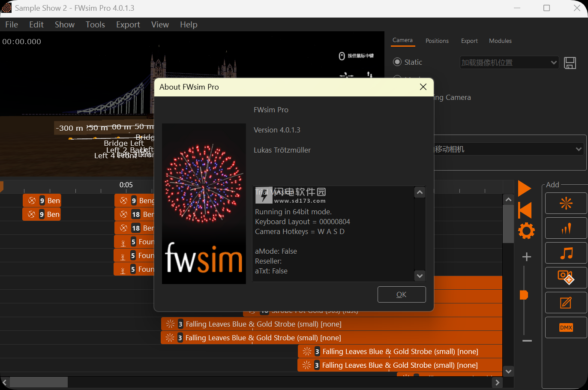Switch to the Camera tab
Screen dimensions: 588x390
click(x=402, y=40)
